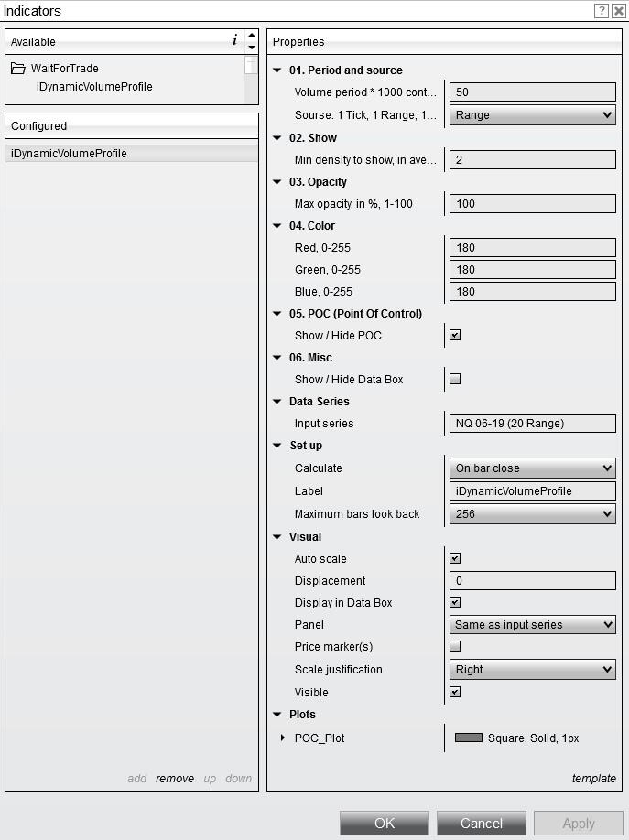The width and height of the screenshot is (629, 840).
Task: Click the help question mark icon
Action: 601,11
